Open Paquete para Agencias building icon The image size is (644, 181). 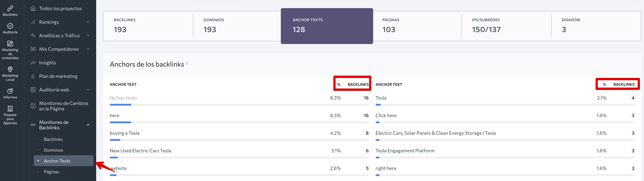pos(10,109)
